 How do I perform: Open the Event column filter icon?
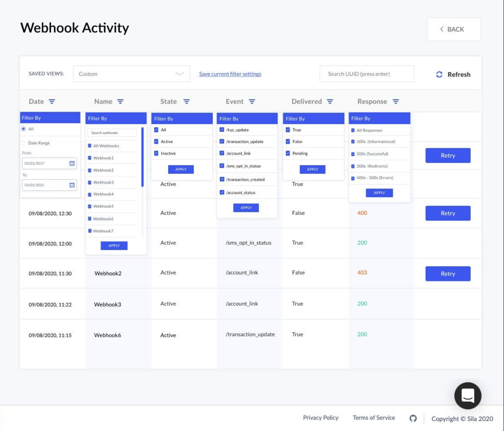(252, 102)
